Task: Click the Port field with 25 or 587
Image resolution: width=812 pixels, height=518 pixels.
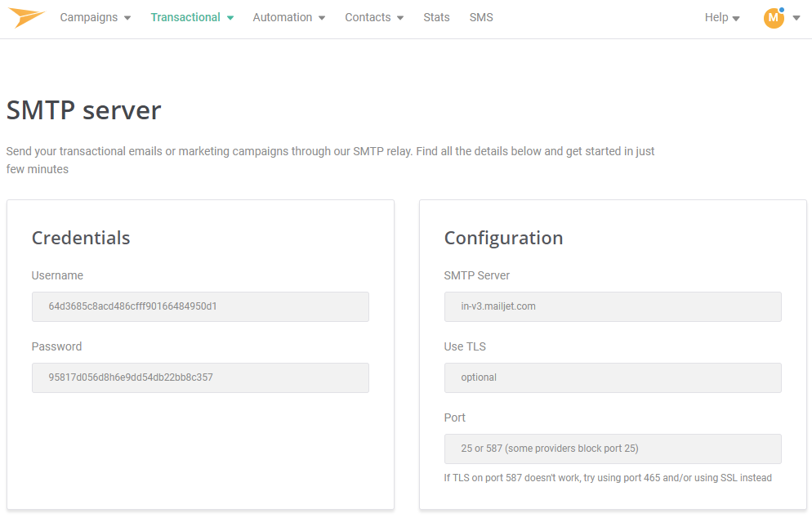Action: tap(612, 449)
